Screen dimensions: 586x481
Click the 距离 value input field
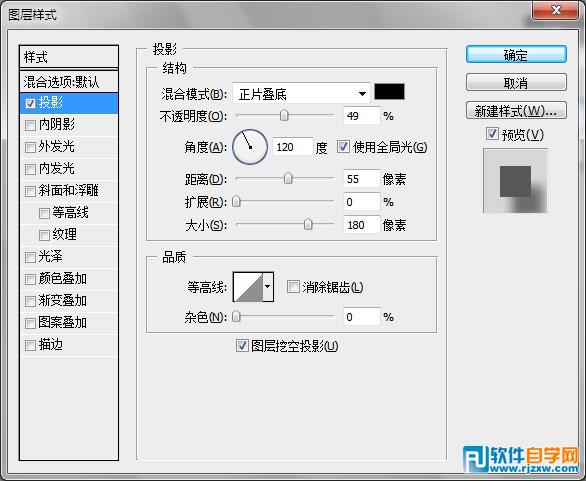(x=361, y=179)
